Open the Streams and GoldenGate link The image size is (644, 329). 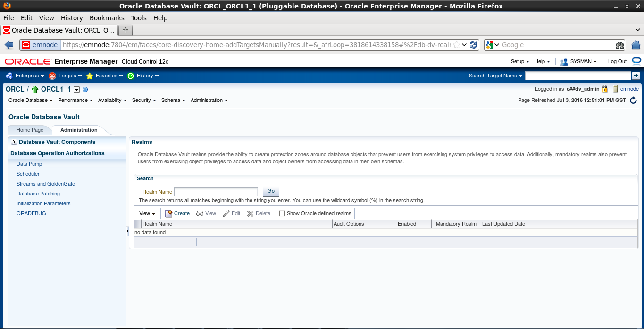click(46, 184)
